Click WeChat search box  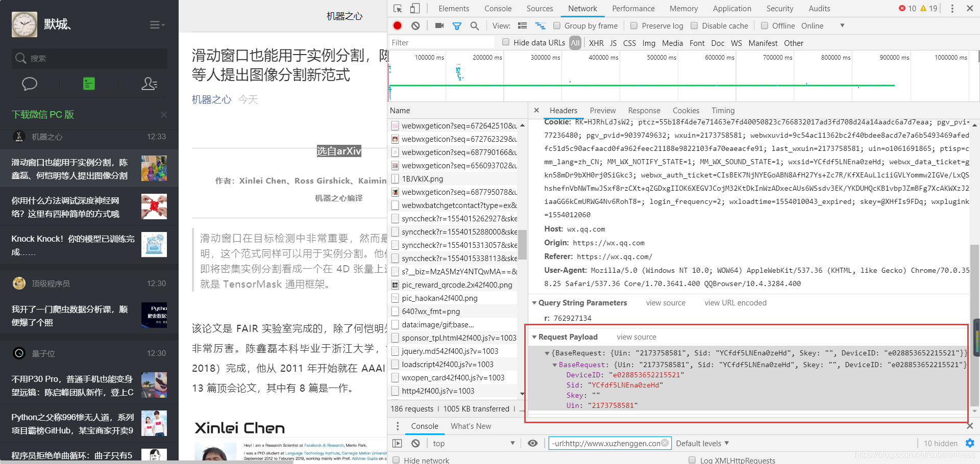pyautogui.click(x=89, y=58)
